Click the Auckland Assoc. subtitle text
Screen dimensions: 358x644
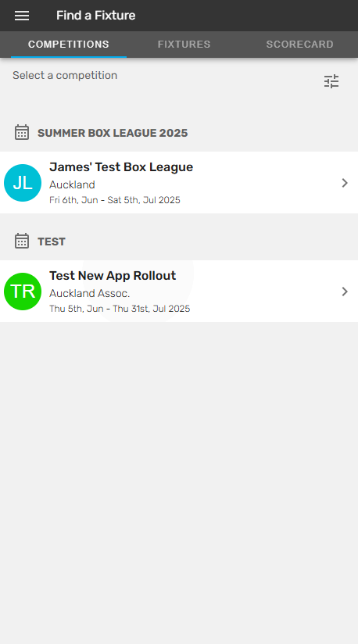pyautogui.click(x=89, y=293)
